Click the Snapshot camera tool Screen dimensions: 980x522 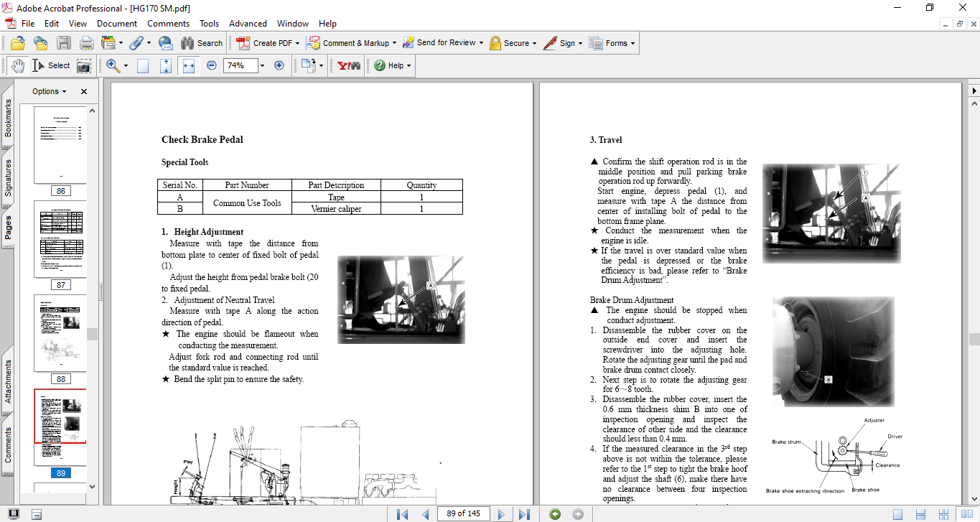(84, 65)
